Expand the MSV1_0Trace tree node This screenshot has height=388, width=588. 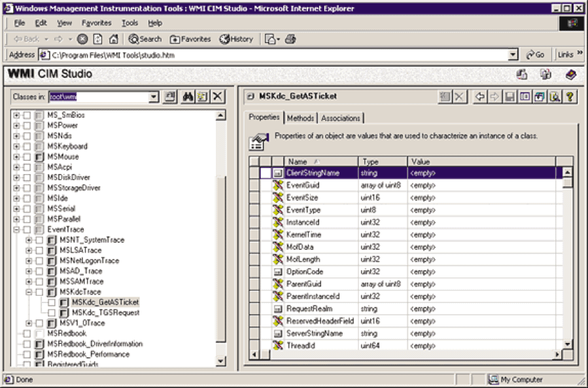click(29, 323)
